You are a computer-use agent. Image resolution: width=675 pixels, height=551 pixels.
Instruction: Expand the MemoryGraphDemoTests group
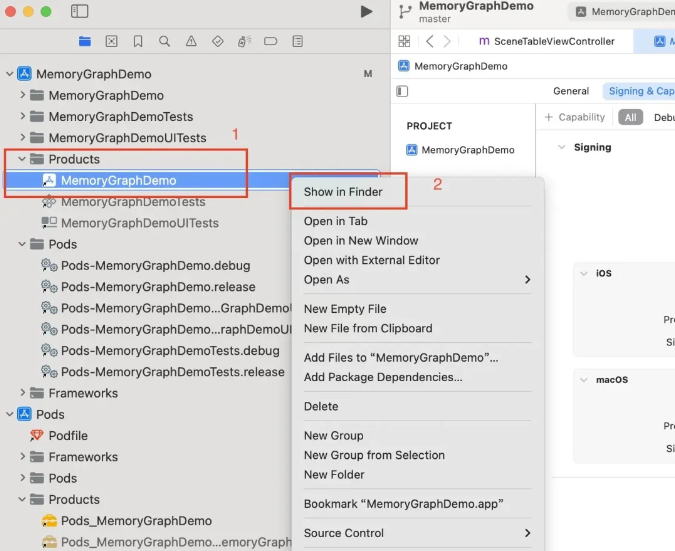pos(22,116)
